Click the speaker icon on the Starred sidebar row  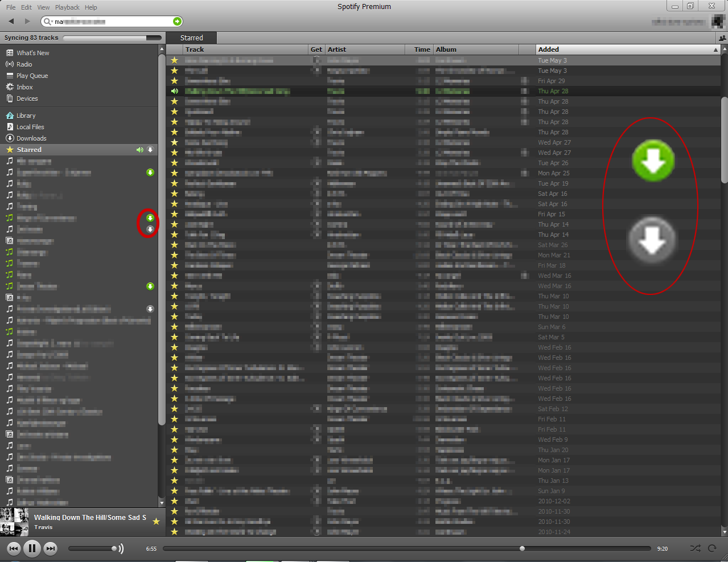pyautogui.click(x=139, y=150)
